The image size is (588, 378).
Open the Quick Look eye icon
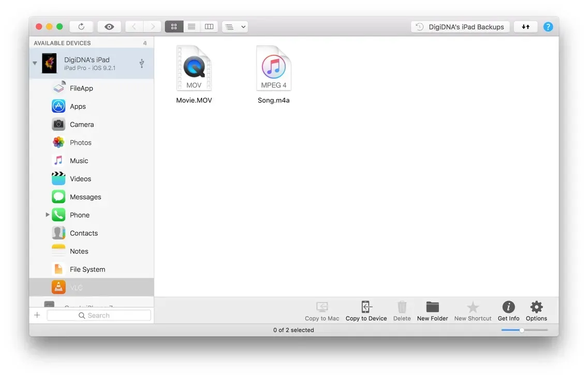[x=109, y=26]
